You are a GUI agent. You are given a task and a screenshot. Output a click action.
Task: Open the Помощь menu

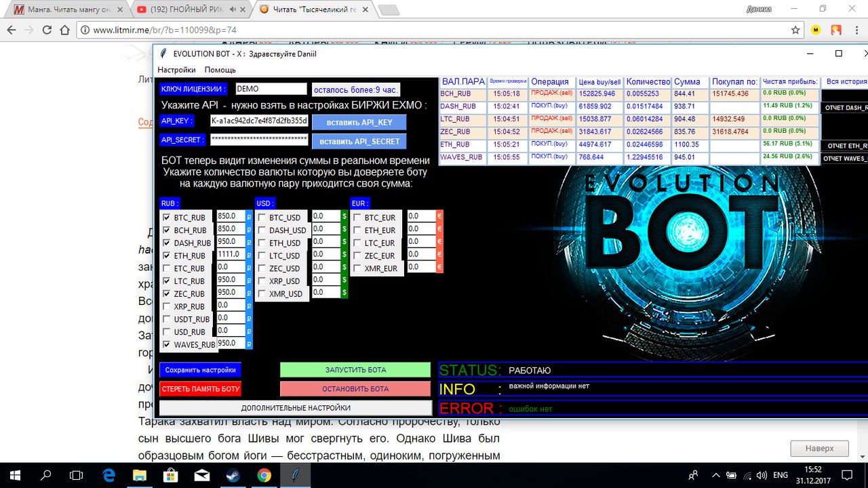[220, 70]
